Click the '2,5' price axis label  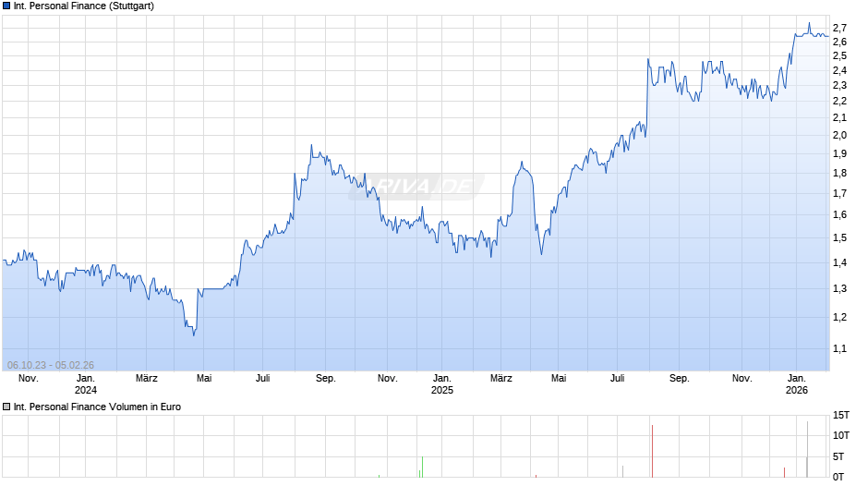pyautogui.click(x=839, y=55)
